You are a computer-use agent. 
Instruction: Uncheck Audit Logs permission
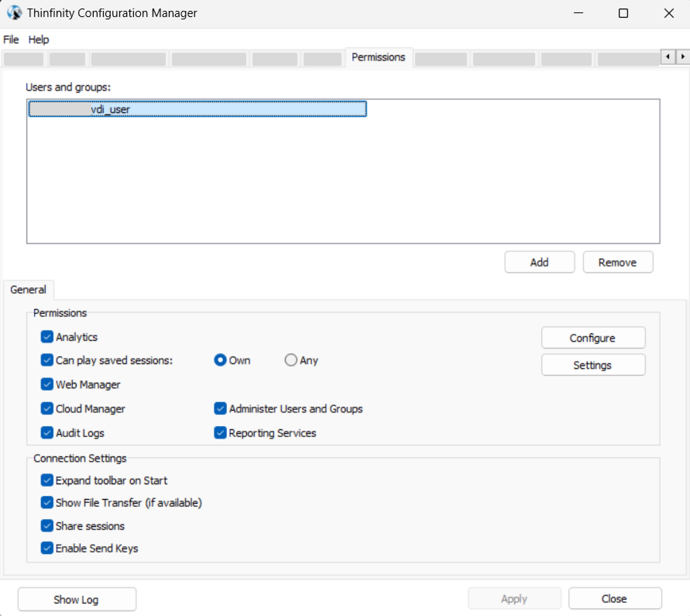pyautogui.click(x=47, y=432)
